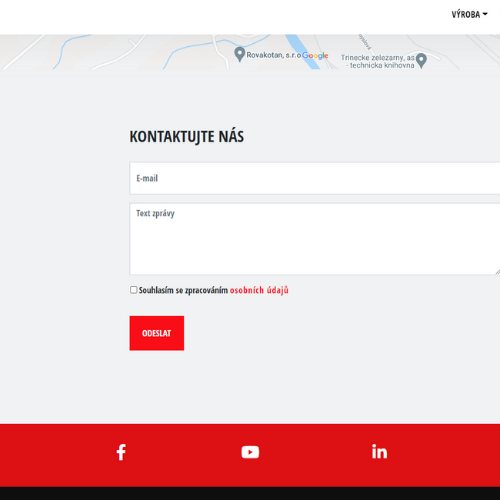Open the YouTube channel icon

(x=250, y=452)
